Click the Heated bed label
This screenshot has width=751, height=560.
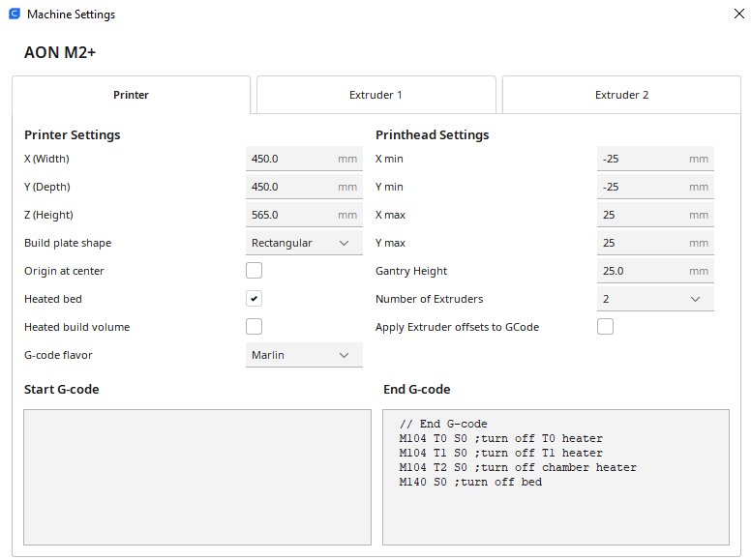53,299
